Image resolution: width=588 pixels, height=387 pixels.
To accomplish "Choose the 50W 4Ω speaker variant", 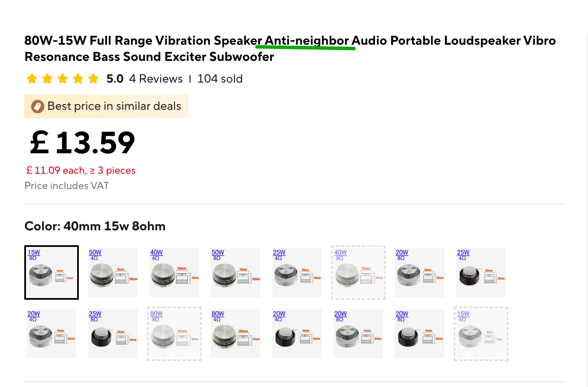I will coord(113,272).
